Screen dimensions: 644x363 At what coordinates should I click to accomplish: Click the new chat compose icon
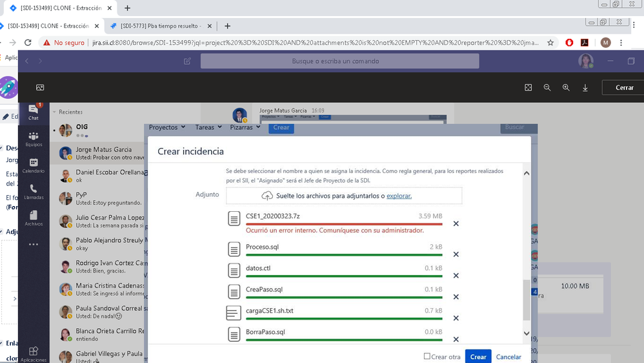(187, 61)
